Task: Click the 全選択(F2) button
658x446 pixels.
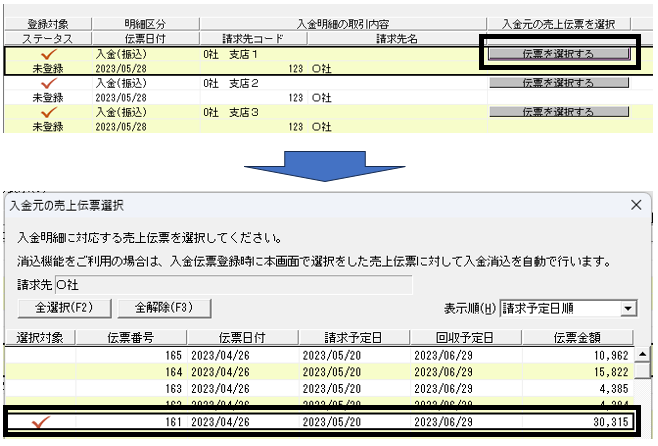Action: coord(64,308)
